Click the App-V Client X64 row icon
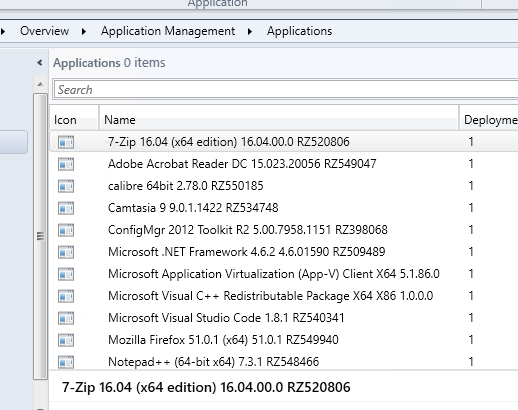Screen dimensions: 518x410 tap(66, 274)
